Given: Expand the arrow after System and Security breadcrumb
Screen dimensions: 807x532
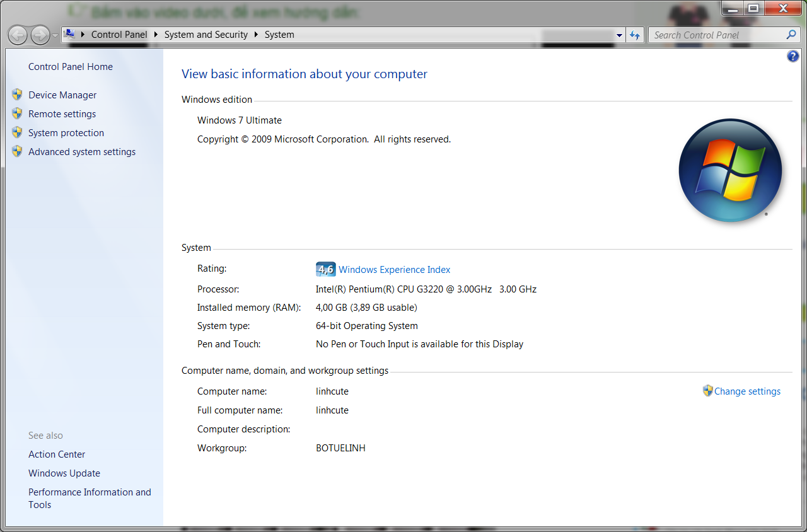Looking at the screenshot, I should pyautogui.click(x=257, y=35).
